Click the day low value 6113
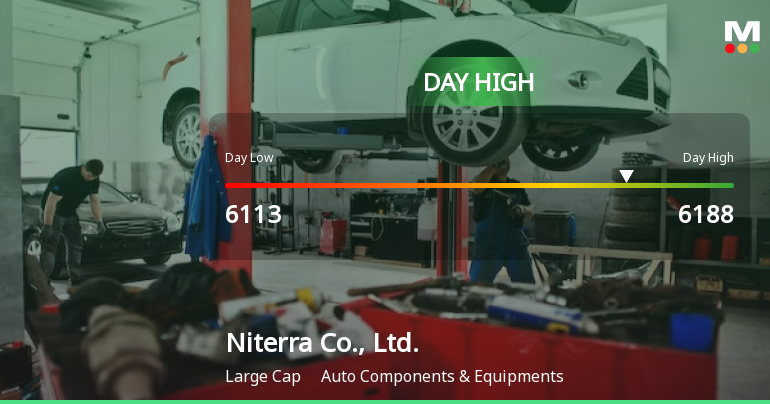Screen dimensions: 770x404 pos(253,215)
